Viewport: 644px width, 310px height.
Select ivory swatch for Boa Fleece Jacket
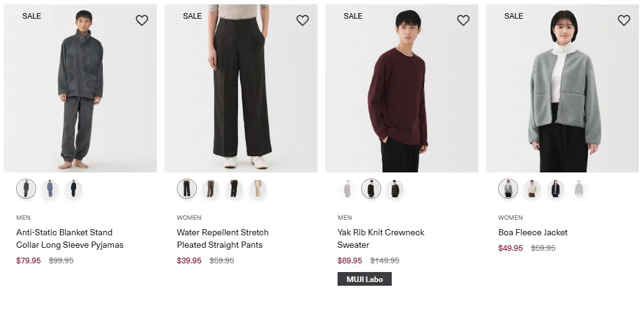[x=532, y=189]
